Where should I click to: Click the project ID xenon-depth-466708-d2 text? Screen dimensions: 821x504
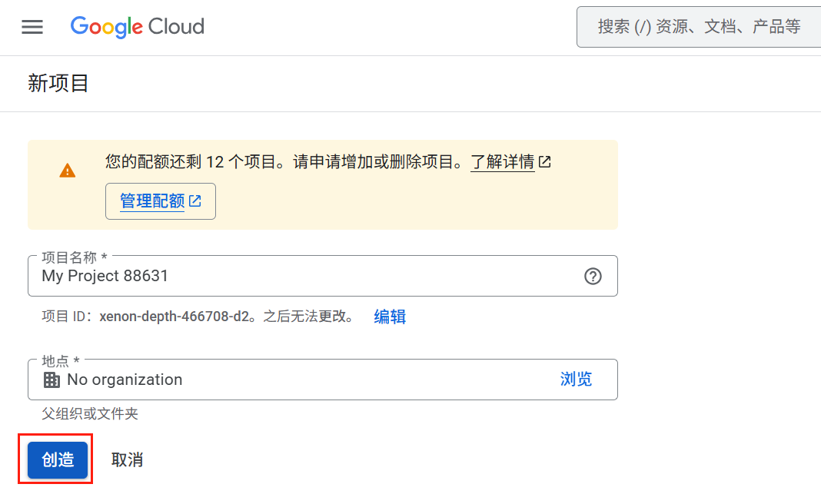point(175,317)
